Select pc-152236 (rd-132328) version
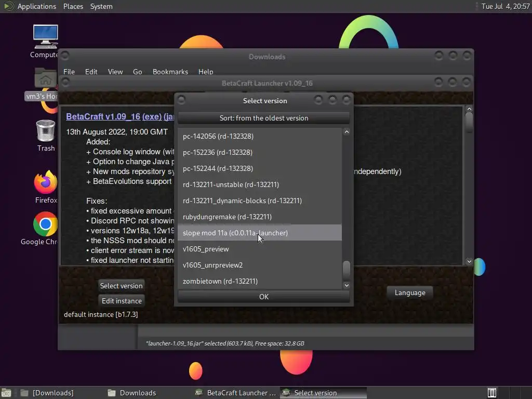Viewport: 532px width, 399px height. [x=260, y=152]
